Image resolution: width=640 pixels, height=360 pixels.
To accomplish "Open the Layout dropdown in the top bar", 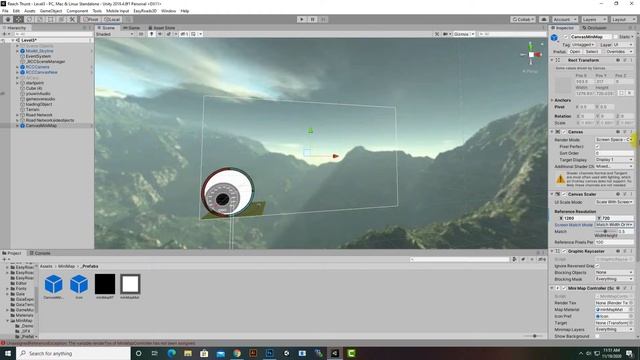I will (x=623, y=19).
